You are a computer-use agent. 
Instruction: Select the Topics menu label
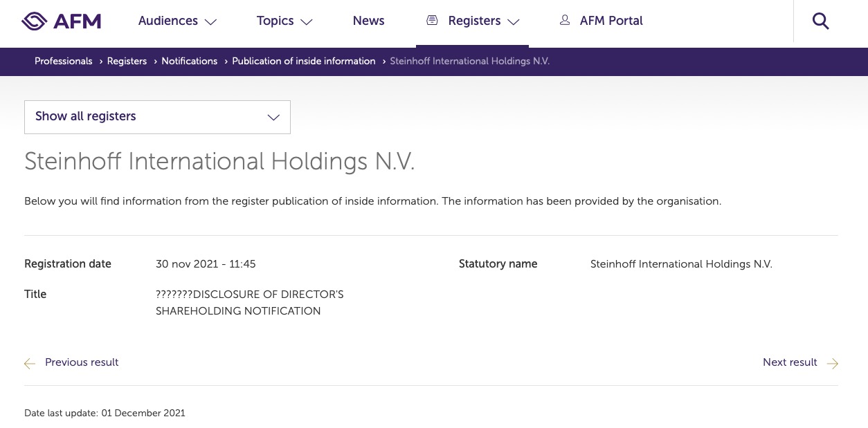tap(275, 21)
